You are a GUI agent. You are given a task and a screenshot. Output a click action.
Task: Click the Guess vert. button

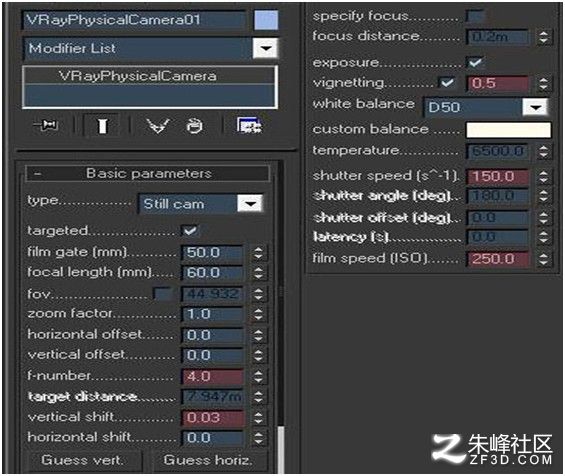82,460
